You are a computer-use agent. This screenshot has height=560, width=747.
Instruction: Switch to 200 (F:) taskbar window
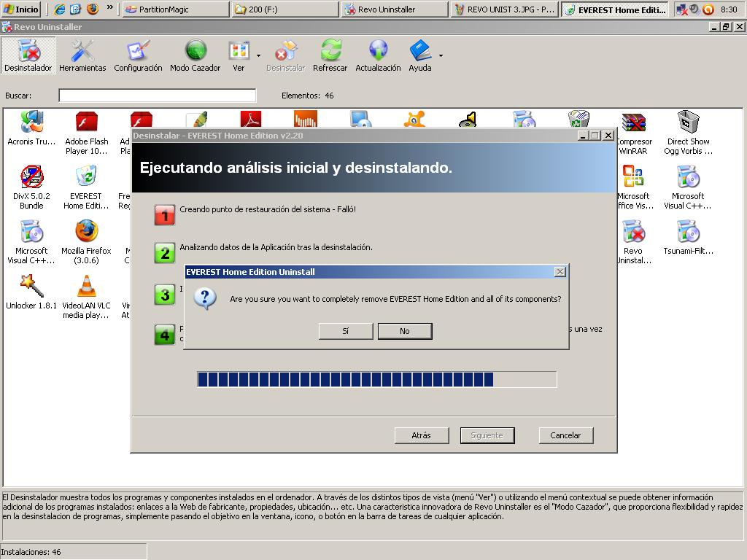pyautogui.click(x=285, y=9)
